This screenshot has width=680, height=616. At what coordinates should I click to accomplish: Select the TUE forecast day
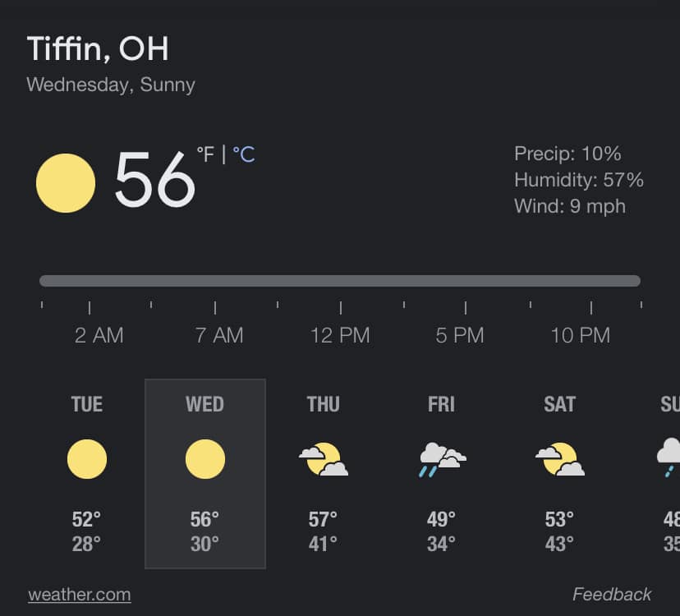(86, 404)
